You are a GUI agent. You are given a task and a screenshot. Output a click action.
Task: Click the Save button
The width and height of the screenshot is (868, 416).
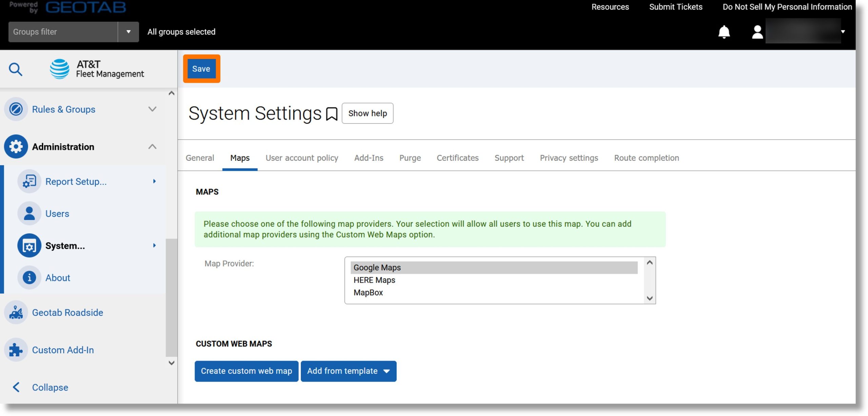click(201, 68)
